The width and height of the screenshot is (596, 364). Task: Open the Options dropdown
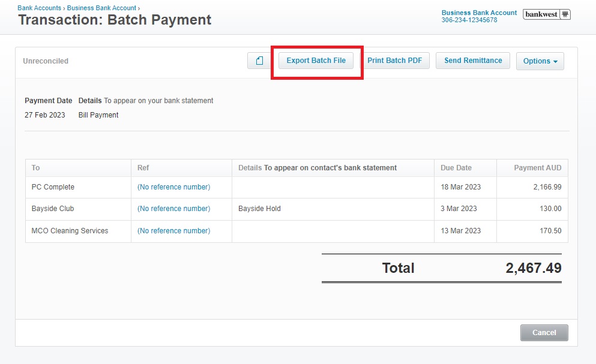coord(540,61)
